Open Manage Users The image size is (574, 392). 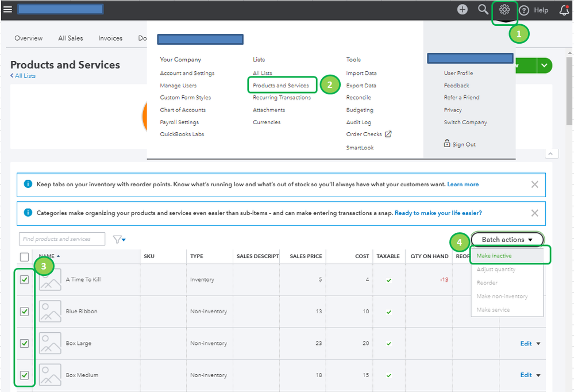[178, 86]
